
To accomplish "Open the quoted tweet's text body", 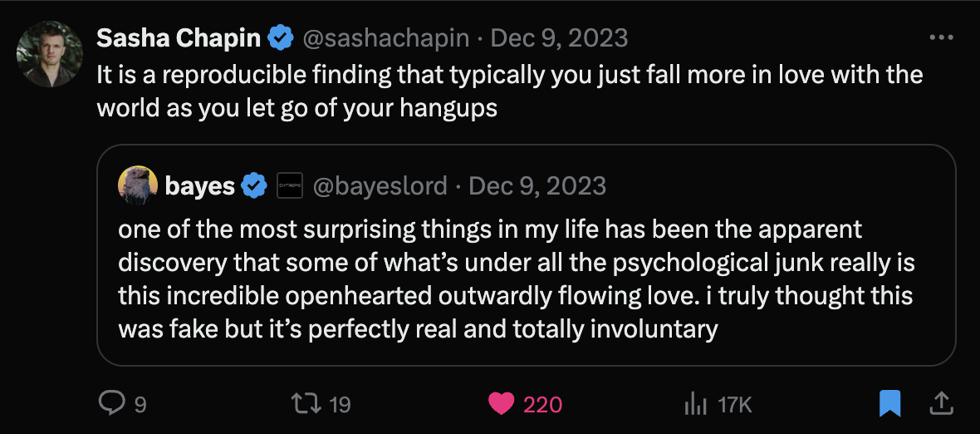I will (x=515, y=279).
